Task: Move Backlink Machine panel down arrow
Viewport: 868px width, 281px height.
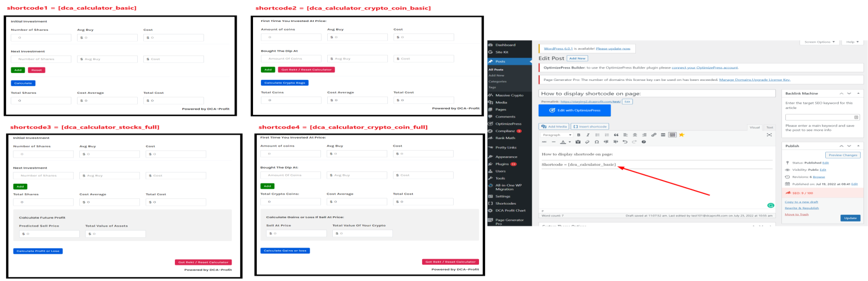Action: (x=849, y=93)
